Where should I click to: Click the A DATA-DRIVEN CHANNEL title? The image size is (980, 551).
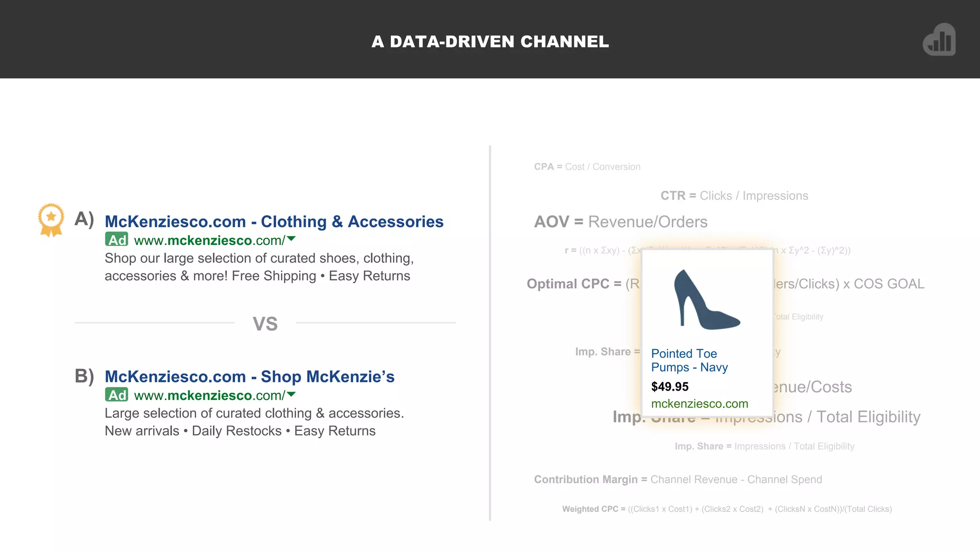tap(490, 42)
